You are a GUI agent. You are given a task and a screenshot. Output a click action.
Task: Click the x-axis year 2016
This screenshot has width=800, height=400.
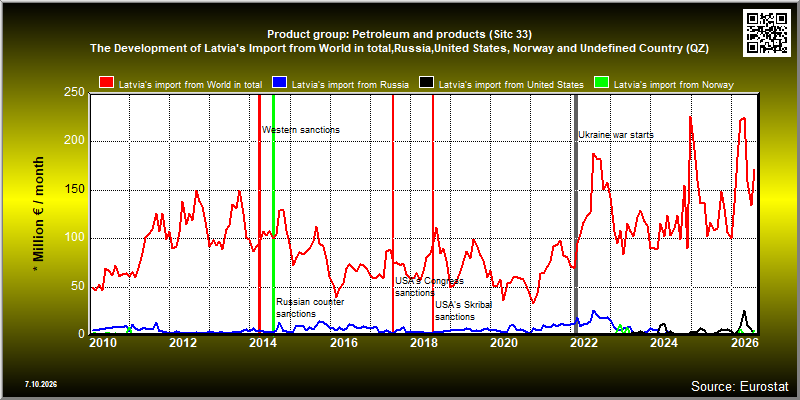[x=344, y=343]
